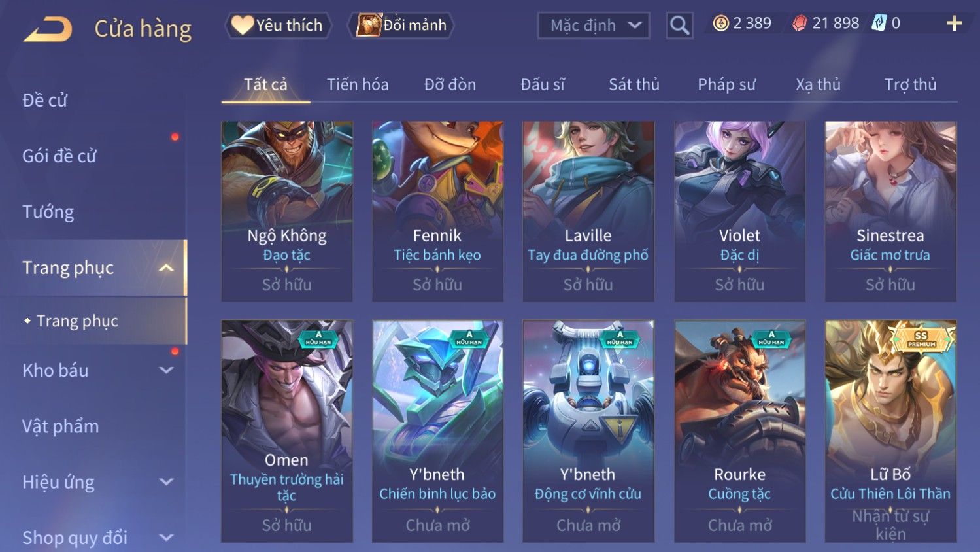Tap the plus icon to add currency
The image size is (980, 552).
[954, 24]
